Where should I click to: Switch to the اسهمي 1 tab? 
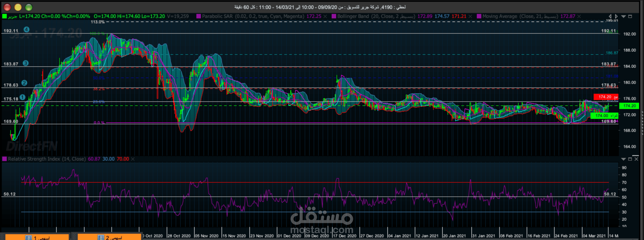[37, 237]
